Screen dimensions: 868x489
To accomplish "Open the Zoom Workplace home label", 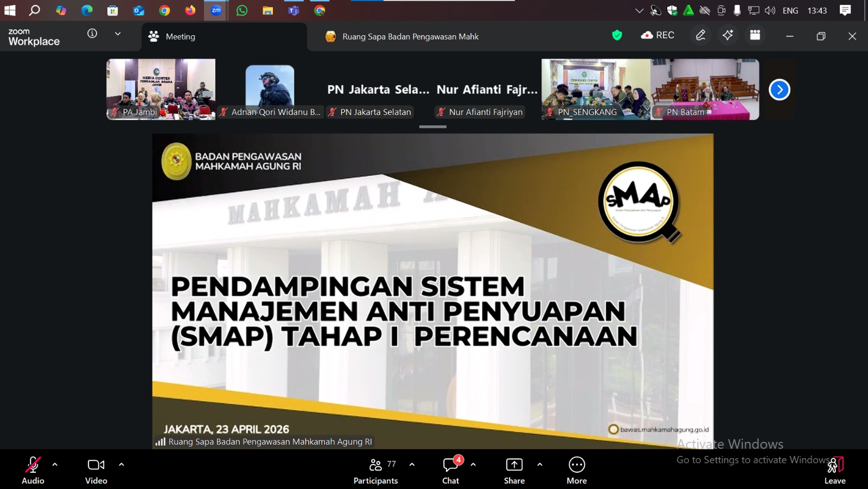I will point(34,37).
